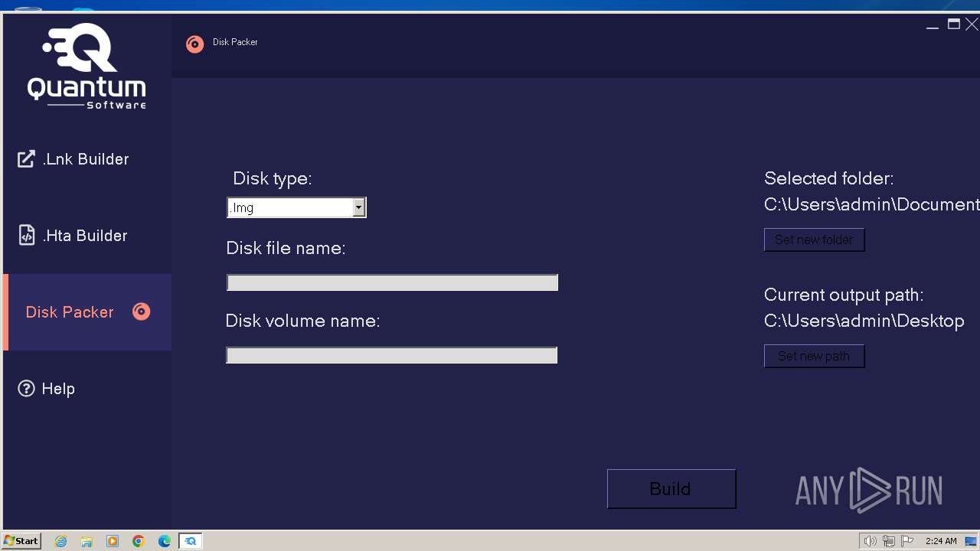Open the Help section
Screen dimensions: 980x551
point(87,389)
